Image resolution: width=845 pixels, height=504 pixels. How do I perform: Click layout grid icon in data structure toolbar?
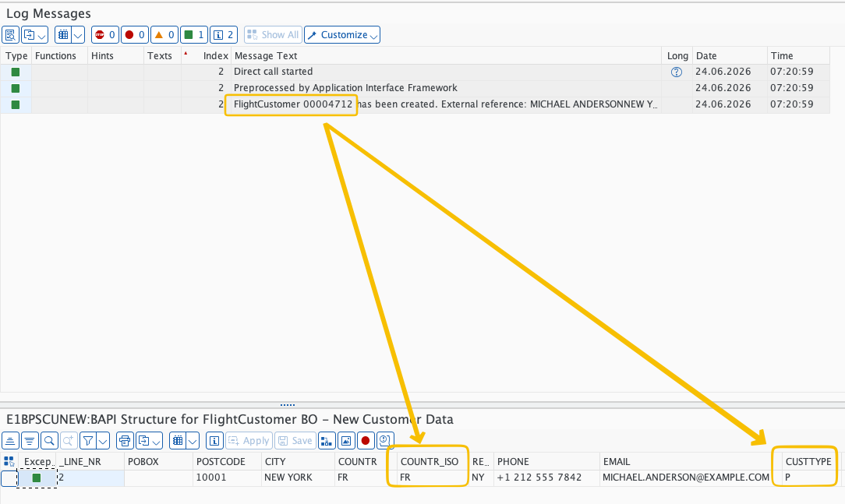click(178, 440)
